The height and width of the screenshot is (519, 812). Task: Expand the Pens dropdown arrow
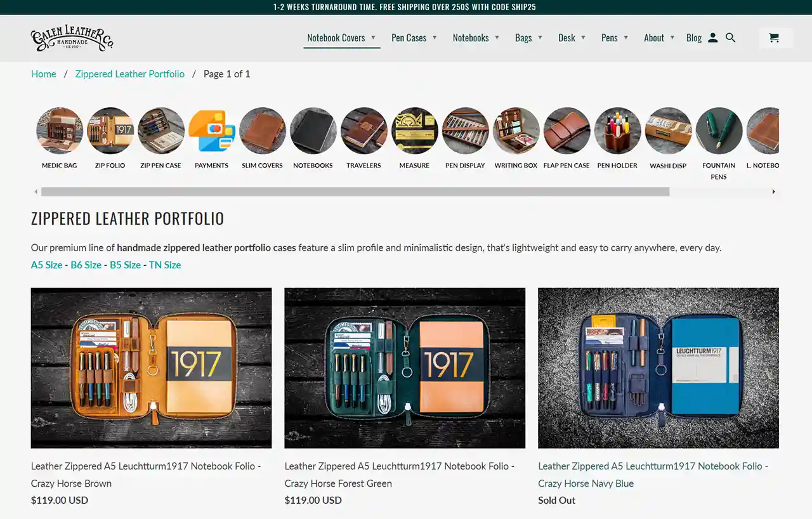pos(625,37)
